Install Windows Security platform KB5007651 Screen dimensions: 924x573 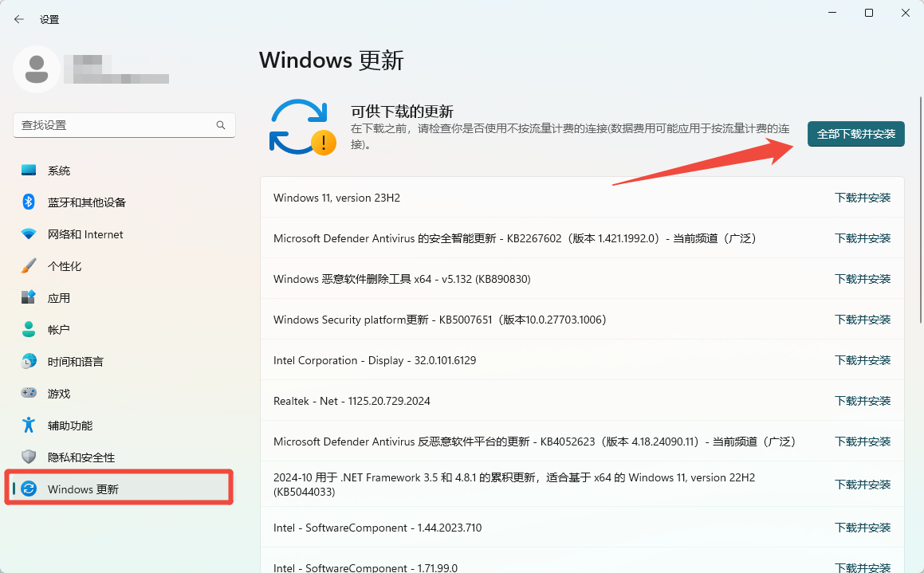click(862, 320)
